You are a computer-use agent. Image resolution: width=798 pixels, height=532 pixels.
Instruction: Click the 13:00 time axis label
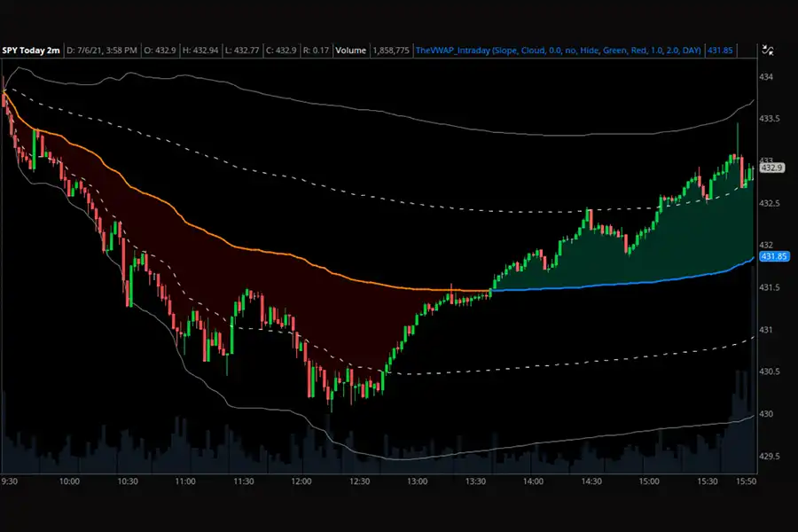pyautogui.click(x=418, y=481)
